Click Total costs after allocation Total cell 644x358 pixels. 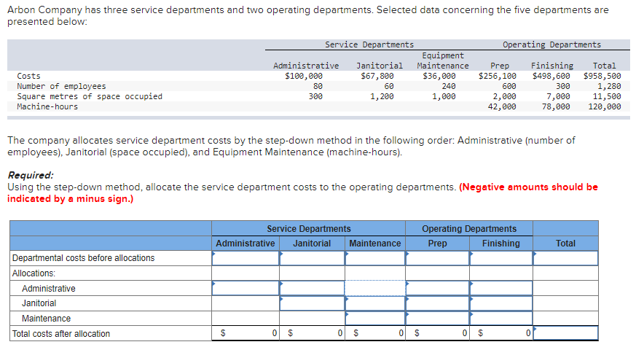click(565, 333)
